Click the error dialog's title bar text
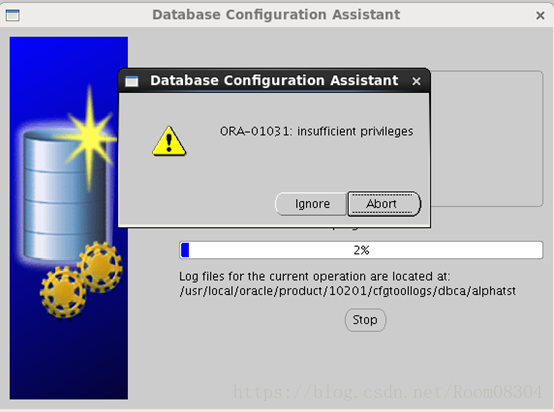The image size is (554, 412). (274, 81)
